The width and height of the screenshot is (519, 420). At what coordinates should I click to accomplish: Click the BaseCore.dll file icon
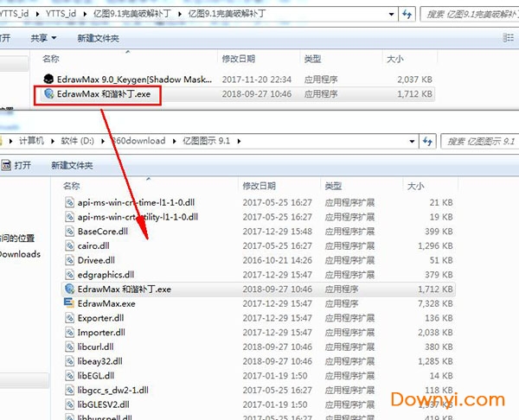pos(69,231)
